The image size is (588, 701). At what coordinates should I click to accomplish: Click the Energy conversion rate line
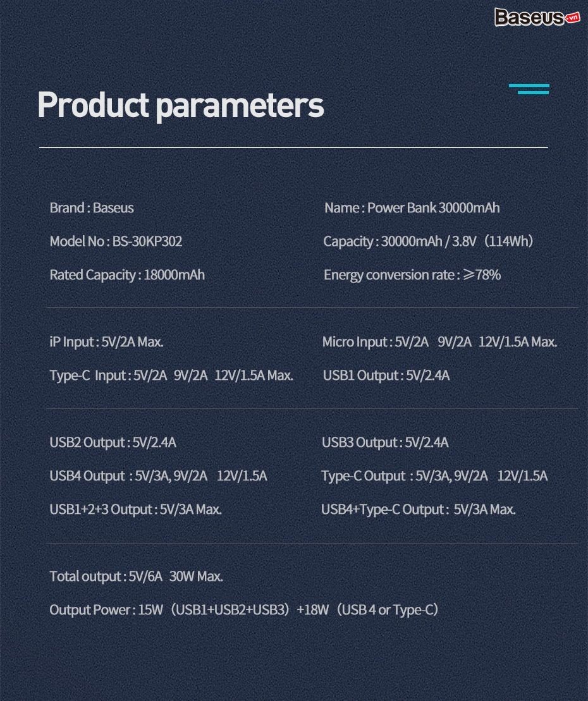point(412,275)
